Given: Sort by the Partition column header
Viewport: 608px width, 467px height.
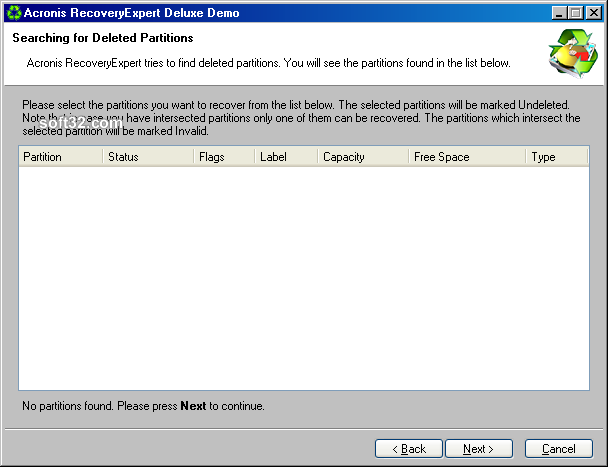Looking at the screenshot, I should (61, 157).
